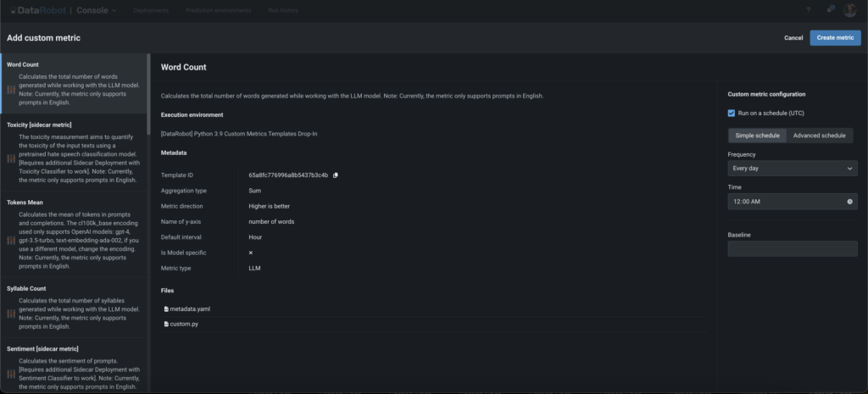868x394 pixels.
Task: Click the Create metric button
Action: (x=835, y=37)
